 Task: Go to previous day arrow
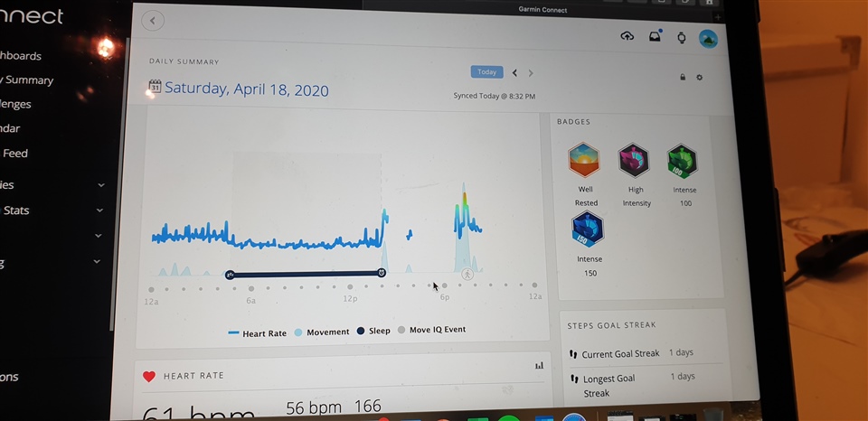[x=514, y=72]
